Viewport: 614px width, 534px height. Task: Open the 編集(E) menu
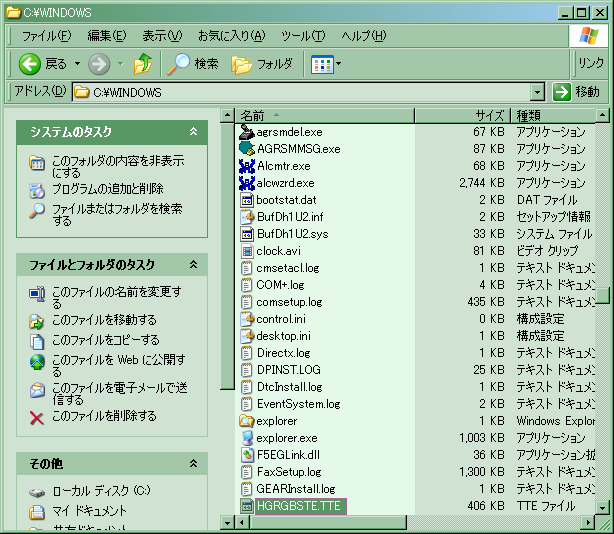107,36
